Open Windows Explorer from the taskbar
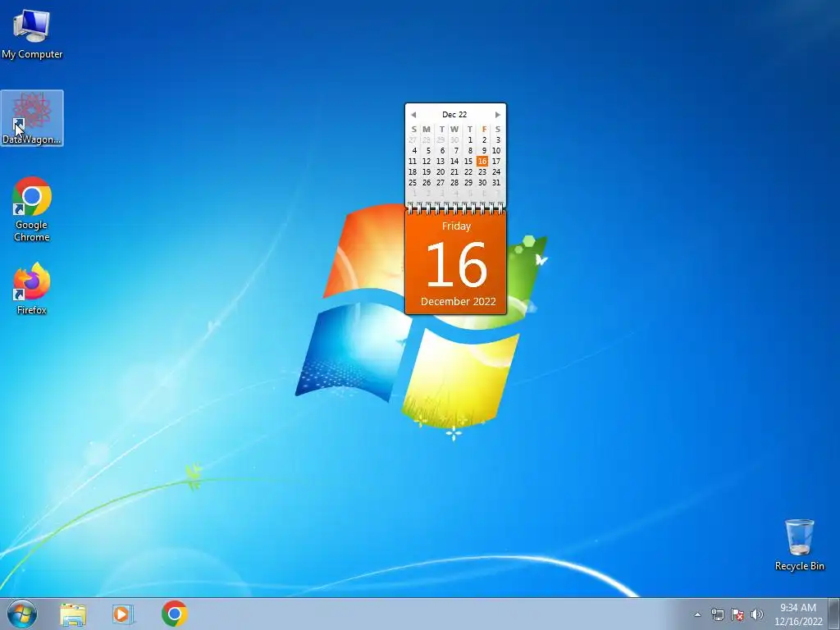Screen dimensions: 840x630 coord(73,614)
